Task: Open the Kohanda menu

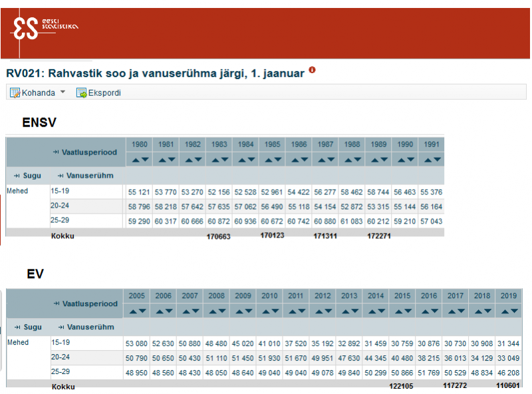Action: (39, 93)
